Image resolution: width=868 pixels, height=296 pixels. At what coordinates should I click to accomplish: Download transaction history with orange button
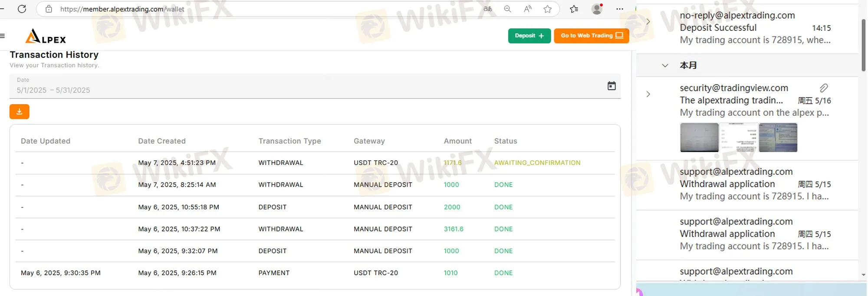(x=20, y=112)
